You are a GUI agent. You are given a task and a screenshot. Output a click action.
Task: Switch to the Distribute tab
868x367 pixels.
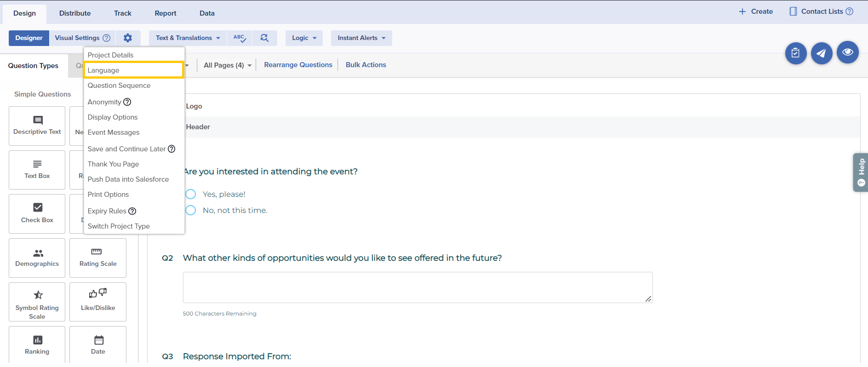tap(75, 13)
